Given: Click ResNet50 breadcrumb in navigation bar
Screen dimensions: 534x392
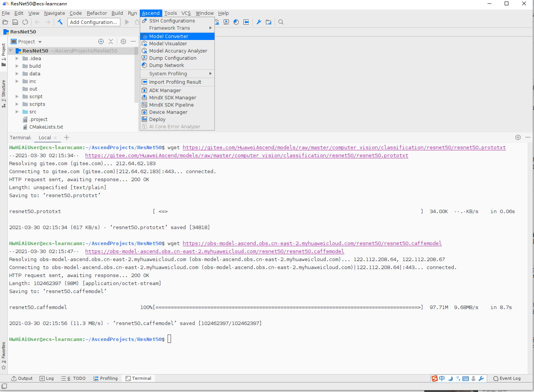Looking at the screenshot, I should 20,32.
